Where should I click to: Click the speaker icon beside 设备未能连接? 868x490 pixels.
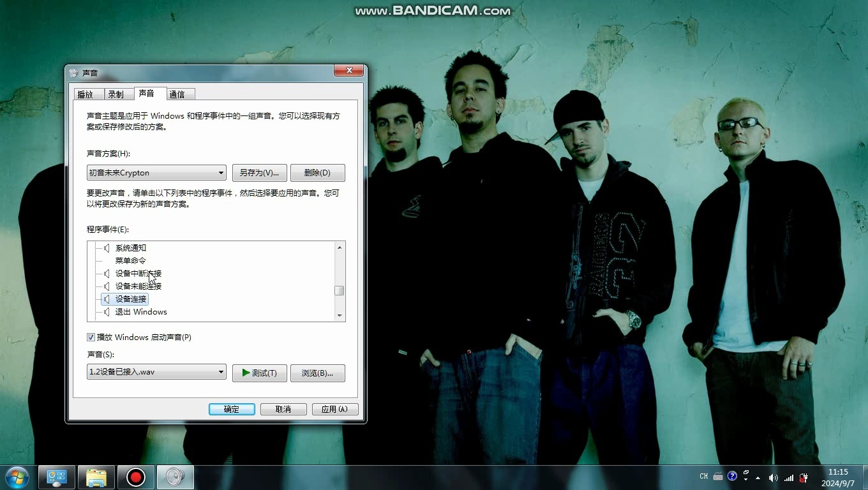click(x=107, y=286)
